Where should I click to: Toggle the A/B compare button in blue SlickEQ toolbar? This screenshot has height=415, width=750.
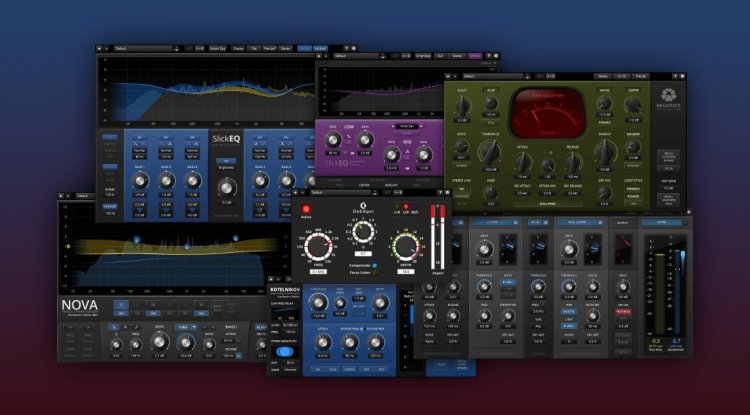click(199, 48)
